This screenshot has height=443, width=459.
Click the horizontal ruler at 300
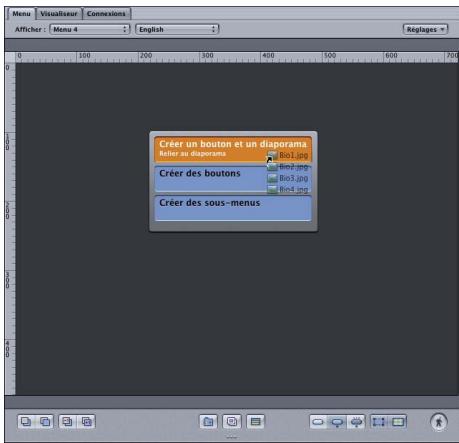point(207,56)
